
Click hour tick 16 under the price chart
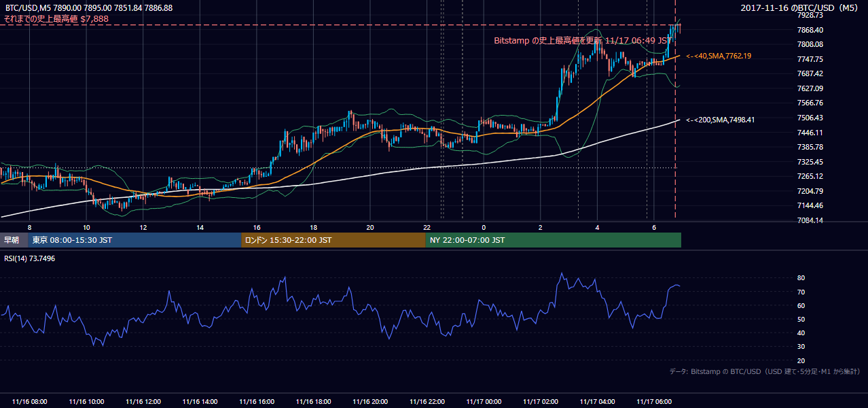click(x=257, y=227)
